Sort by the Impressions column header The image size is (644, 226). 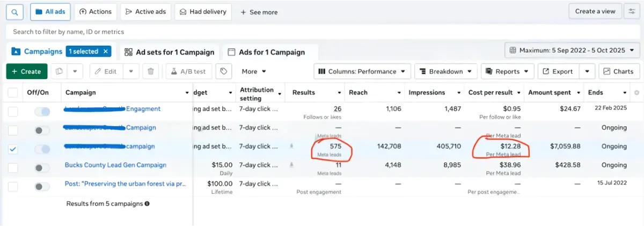pyautogui.click(x=427, y=93)
